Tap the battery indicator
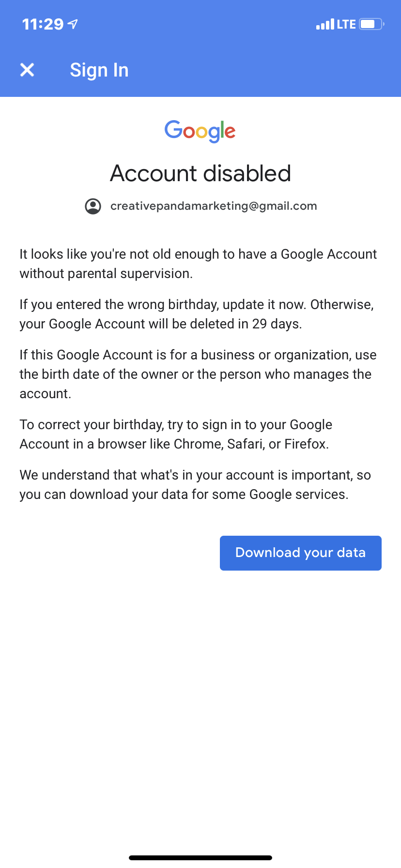Viewport: 401px width, 868px height. pos(371,24)
